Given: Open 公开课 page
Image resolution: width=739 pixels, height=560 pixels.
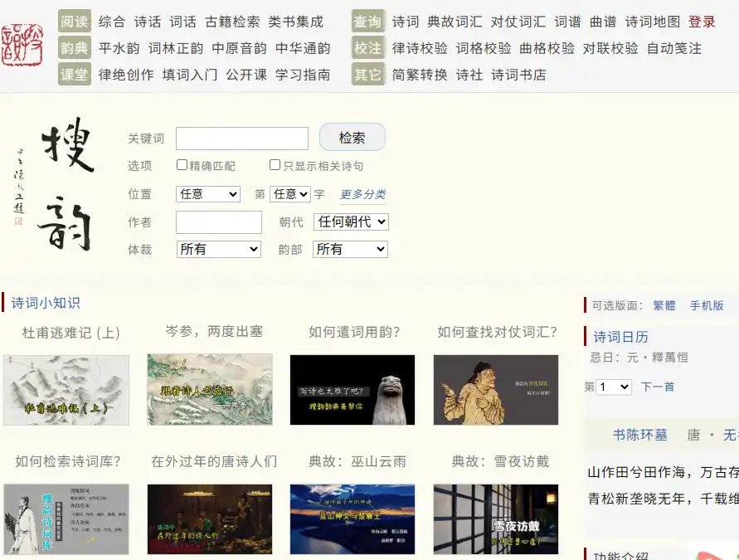Looking at the screenshot, I should tap(246, 75).
